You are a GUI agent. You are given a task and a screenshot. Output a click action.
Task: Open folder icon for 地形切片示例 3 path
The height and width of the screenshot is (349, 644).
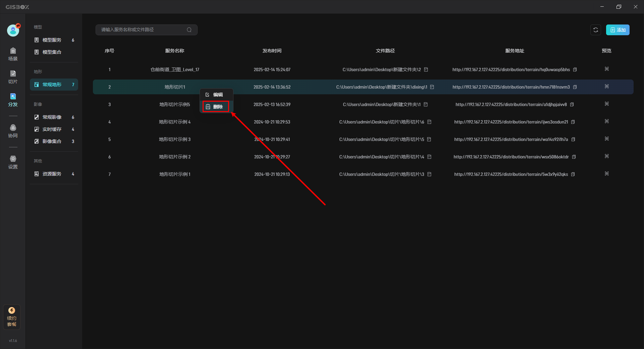pos(429,139)
